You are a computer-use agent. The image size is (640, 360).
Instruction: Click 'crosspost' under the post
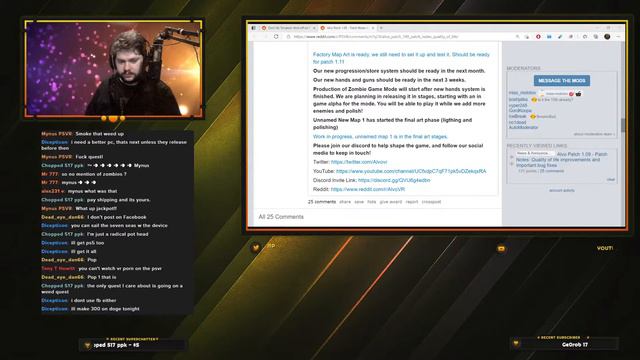point(431,202)
